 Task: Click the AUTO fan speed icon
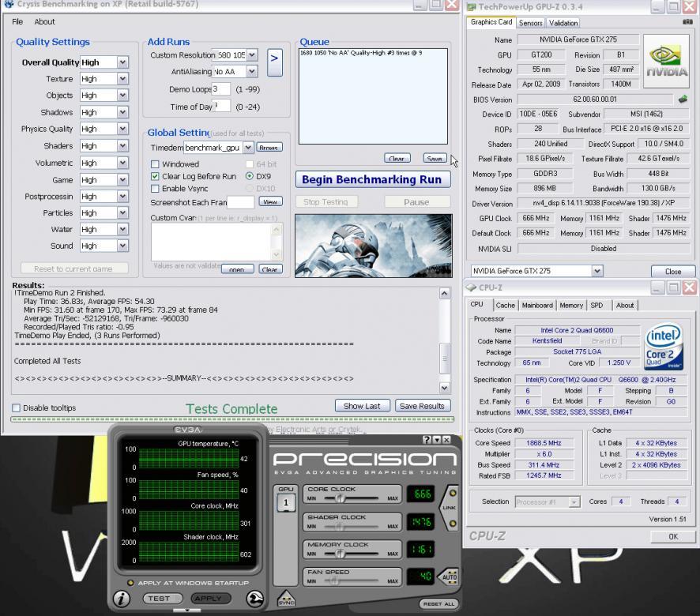[449, 577]
